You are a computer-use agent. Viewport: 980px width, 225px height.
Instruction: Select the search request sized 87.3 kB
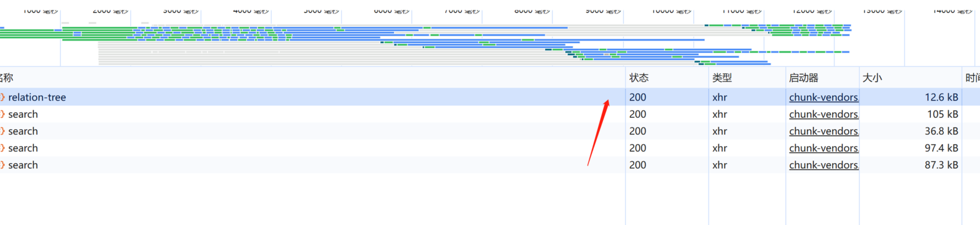[x=490, y=165]
